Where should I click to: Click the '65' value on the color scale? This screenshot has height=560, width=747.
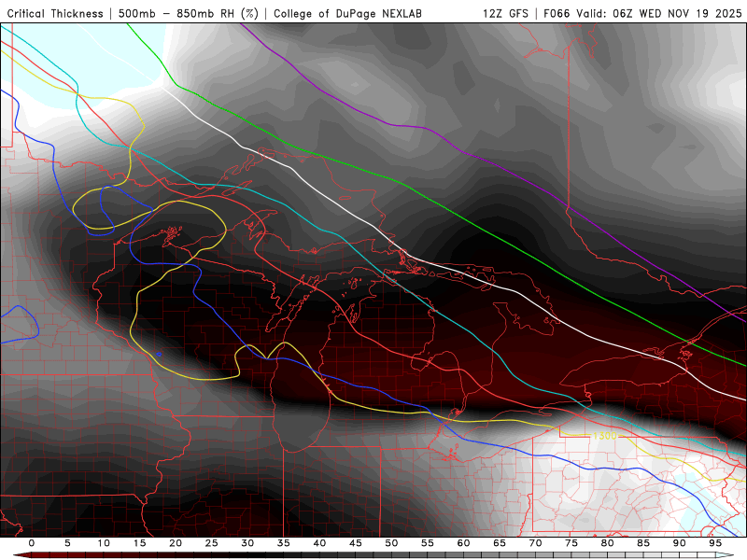tap(500, 543)
